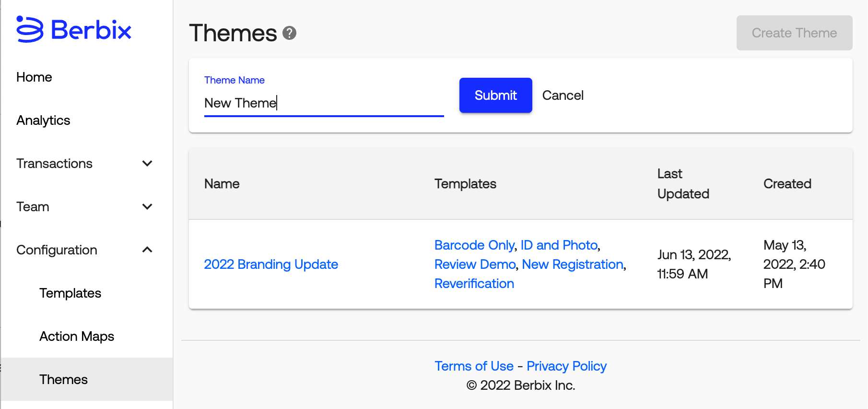
Task: Navigate to Action Maps
Action: point(77,337)
